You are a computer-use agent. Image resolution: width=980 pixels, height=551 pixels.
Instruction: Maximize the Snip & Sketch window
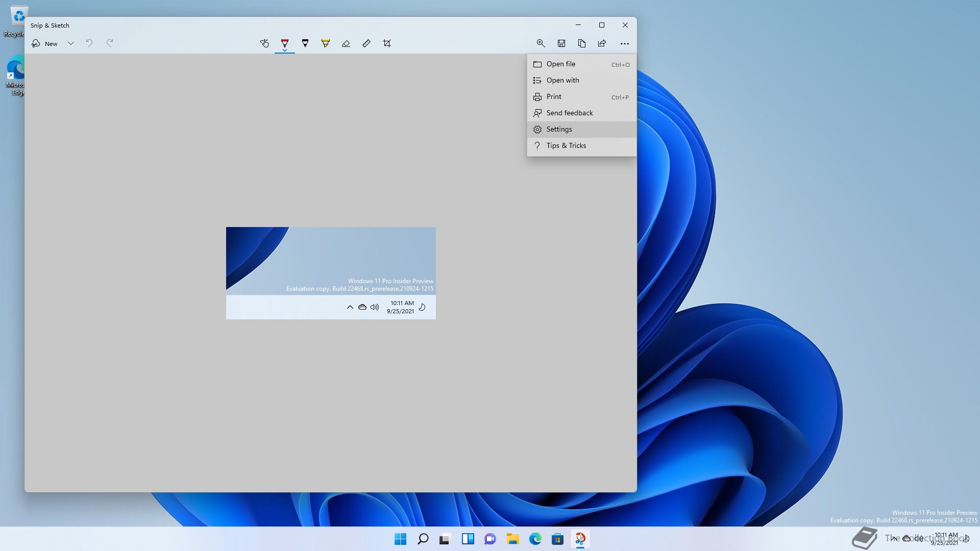pos(602,25)
